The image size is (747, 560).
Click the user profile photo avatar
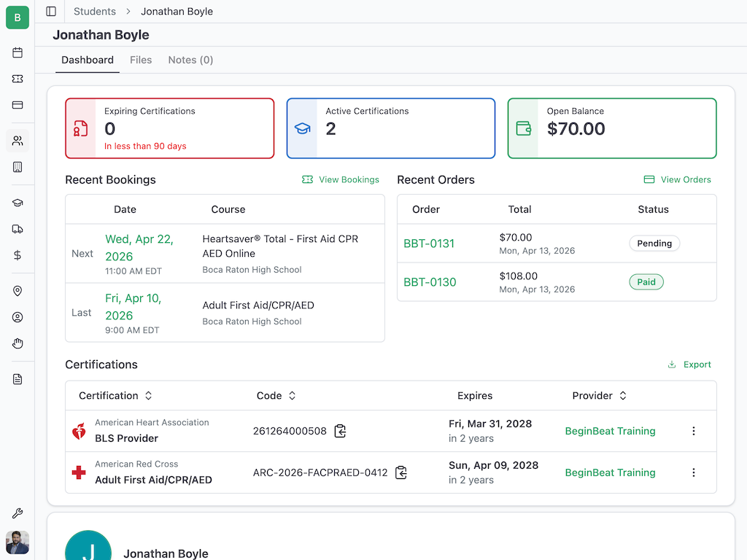pyautogui.click(x=18, y=542)
